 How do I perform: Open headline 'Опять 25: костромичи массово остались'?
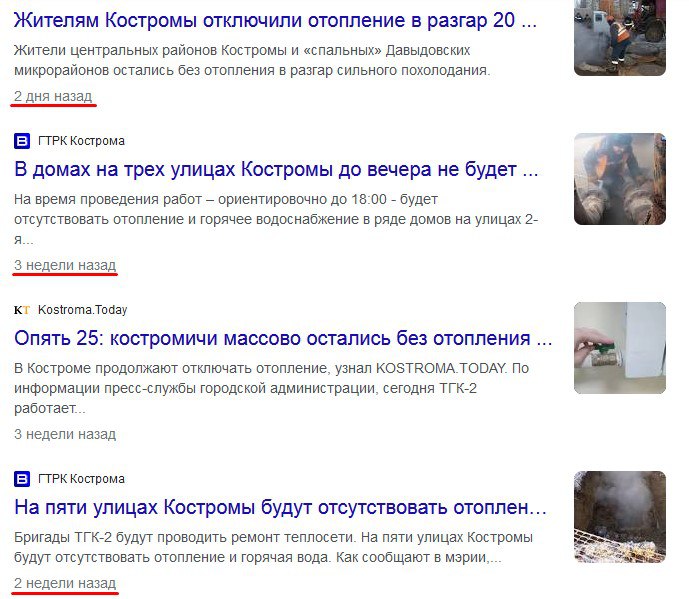pyautogui.click(x=283, y=338)
